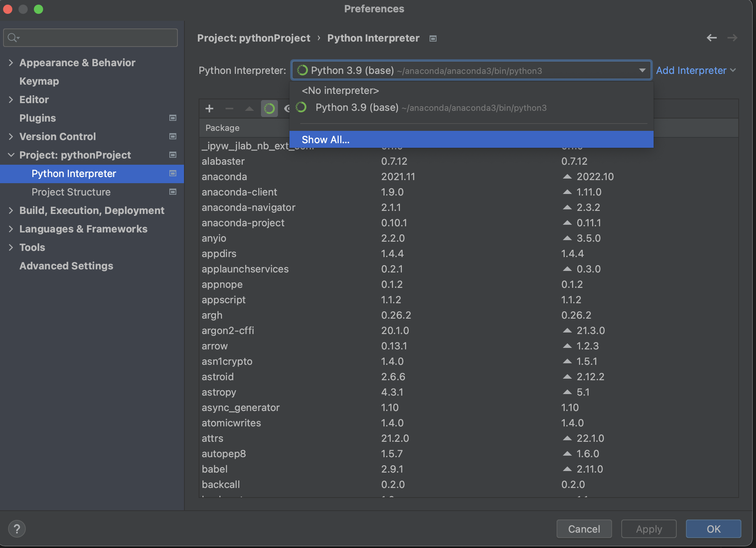756x548 pixels.
Task: Select the appdirs package row
Action: click(468, 253)
